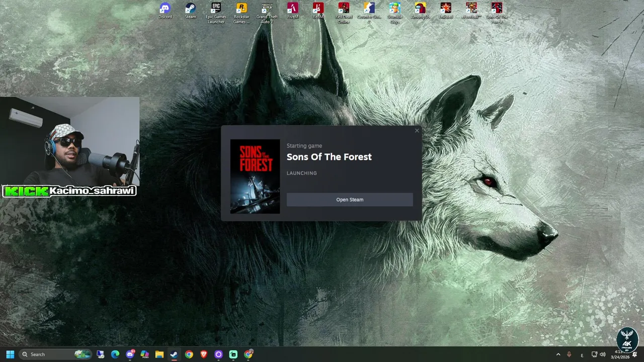Close the Sons Of The Forest launch dialog

(x=417, y=131)
